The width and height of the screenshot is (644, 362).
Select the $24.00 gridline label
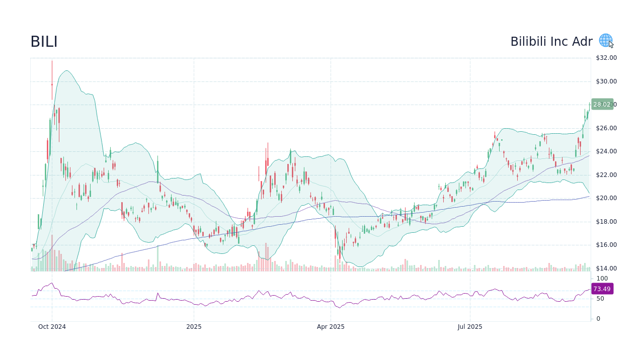coord(606,151)
